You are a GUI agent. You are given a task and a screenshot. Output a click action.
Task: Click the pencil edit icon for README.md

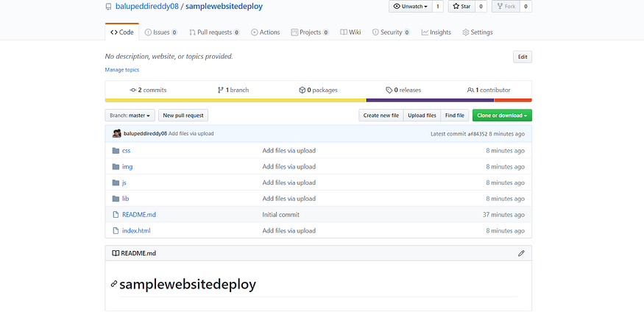[521, 253]
